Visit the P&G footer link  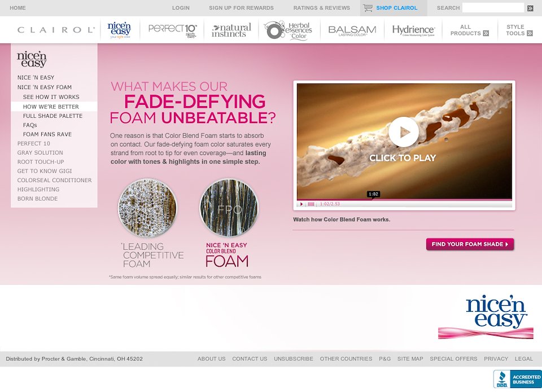pyautogui.click(x=384, y=359)
